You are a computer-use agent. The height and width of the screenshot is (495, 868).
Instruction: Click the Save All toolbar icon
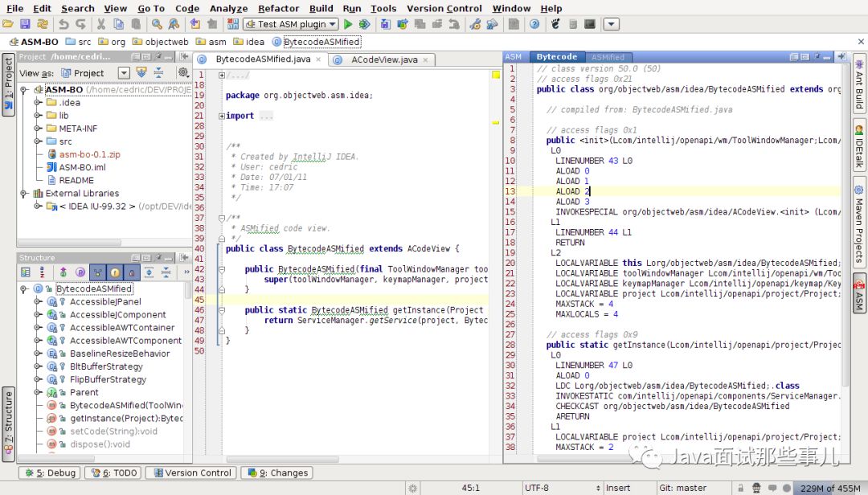click(25, 24)
